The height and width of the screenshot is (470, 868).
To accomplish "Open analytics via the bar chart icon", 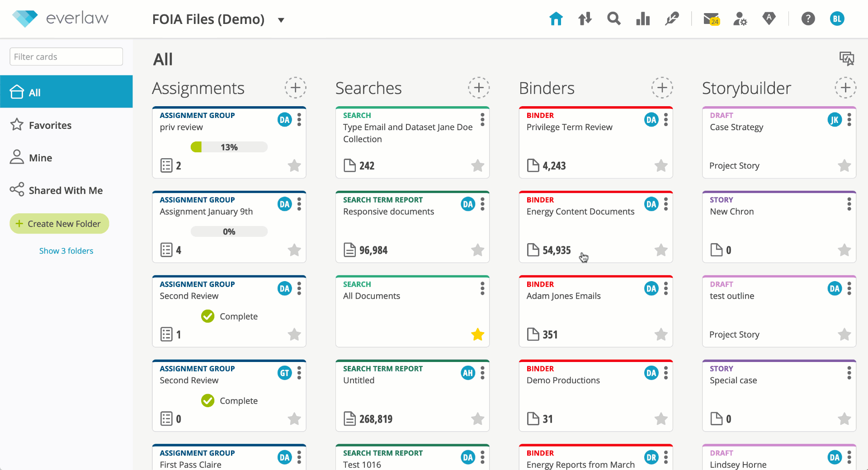I will (x=642, y=19).
